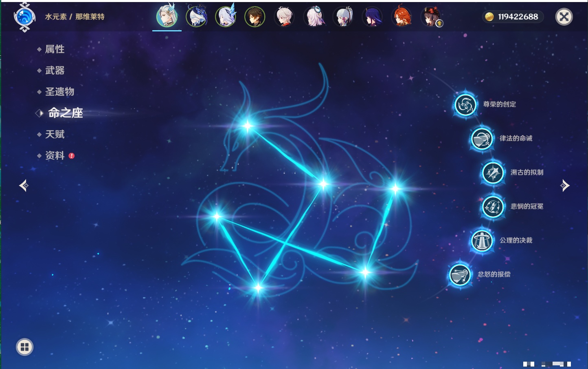Click the 律法的命诫 label
Image resolution: width=588 pixels, height=369 pixels.
tap(516, 138)
